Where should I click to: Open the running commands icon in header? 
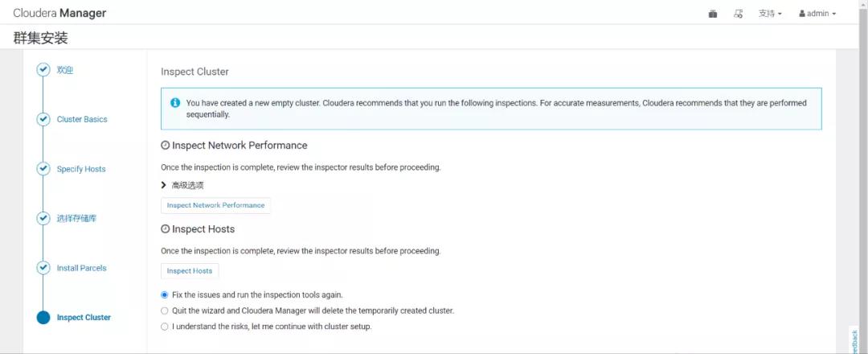pyautogui.click(x=739, y=14)
